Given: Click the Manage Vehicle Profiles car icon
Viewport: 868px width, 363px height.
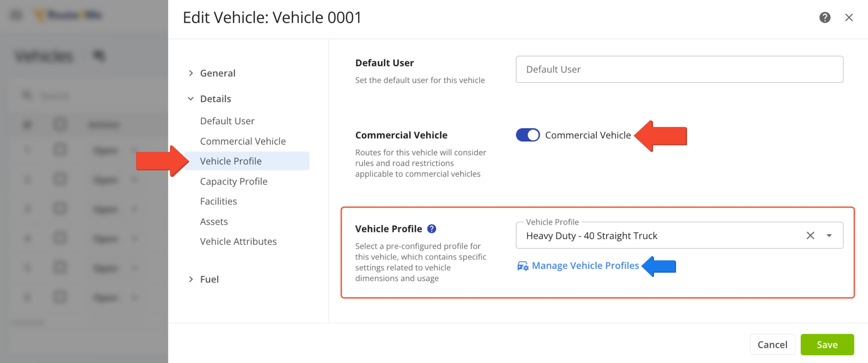Looking at the screenshot, I should [523, 266].
